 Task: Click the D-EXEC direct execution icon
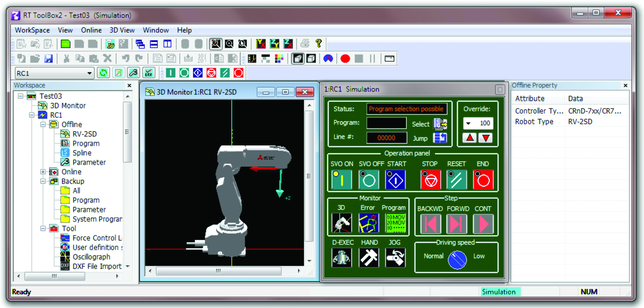click(342, 257)
